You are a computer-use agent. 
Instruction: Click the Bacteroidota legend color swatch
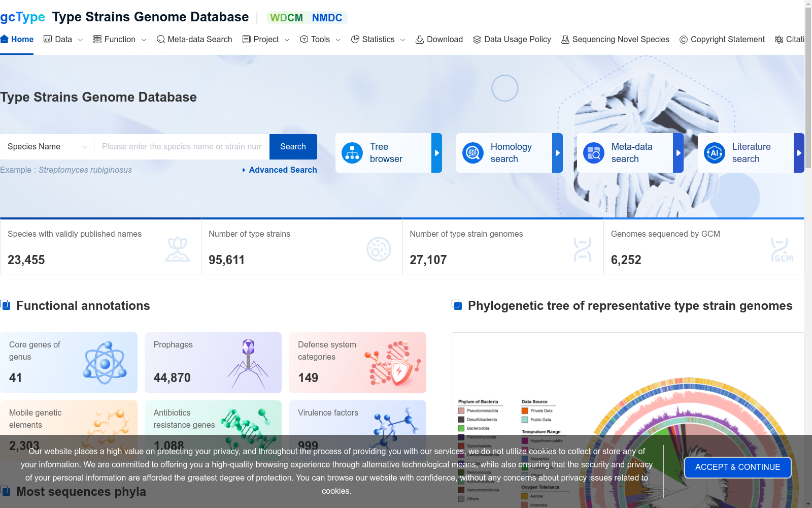pyautogui.click(x=461, y=428)
